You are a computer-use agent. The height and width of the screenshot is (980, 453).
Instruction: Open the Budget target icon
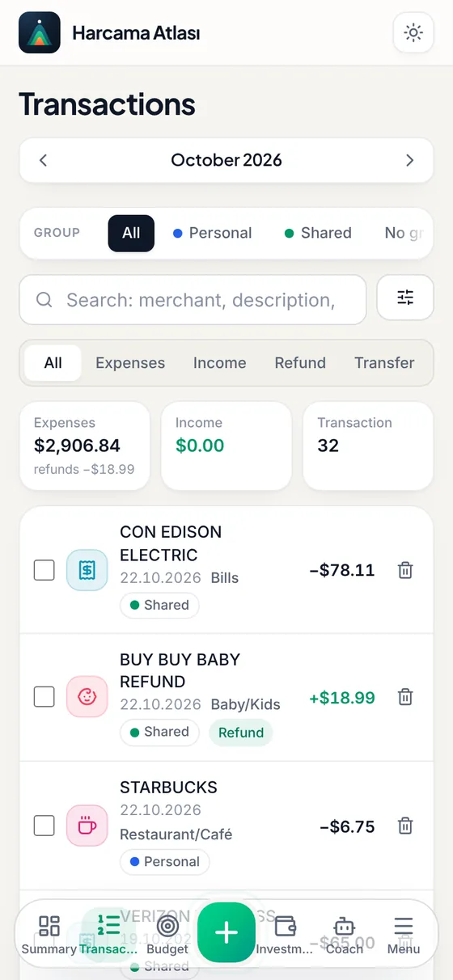[167, 934]
